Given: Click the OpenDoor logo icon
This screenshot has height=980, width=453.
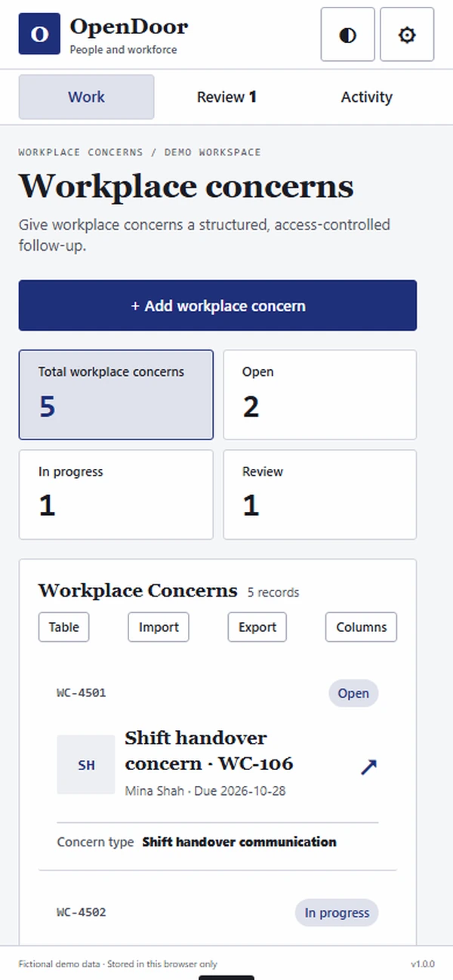Looking at the screenshot, I should pyautogui.click(x=39, y=34).
